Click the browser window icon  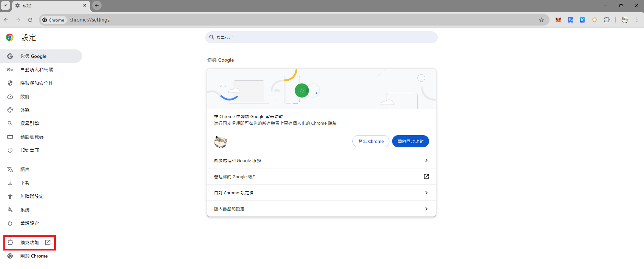10,137
